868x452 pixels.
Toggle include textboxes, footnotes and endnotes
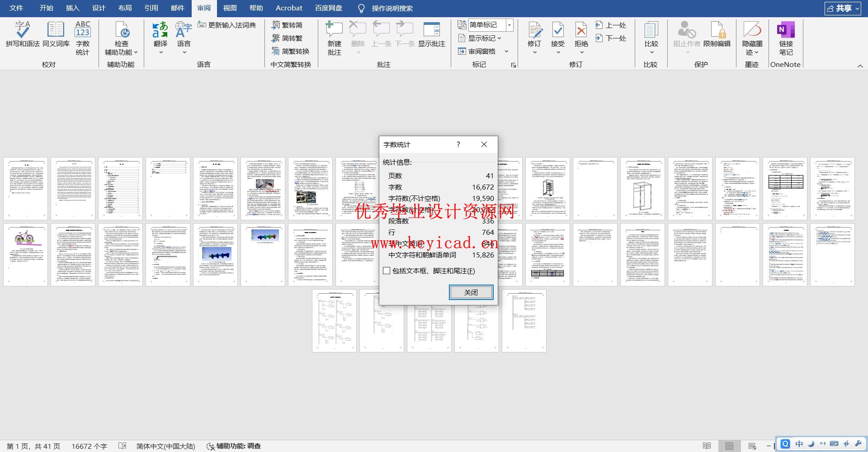387,271
